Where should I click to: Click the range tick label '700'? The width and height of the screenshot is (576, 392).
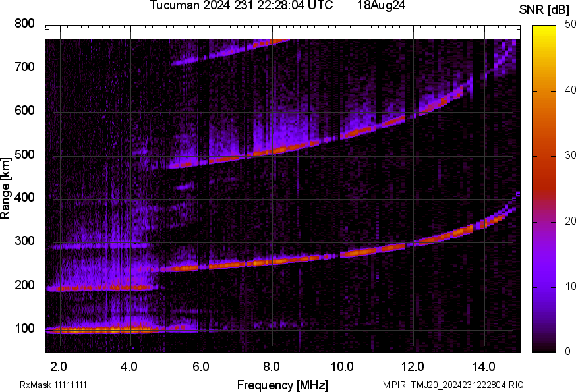pyautogui.click(x=24, y=67)
